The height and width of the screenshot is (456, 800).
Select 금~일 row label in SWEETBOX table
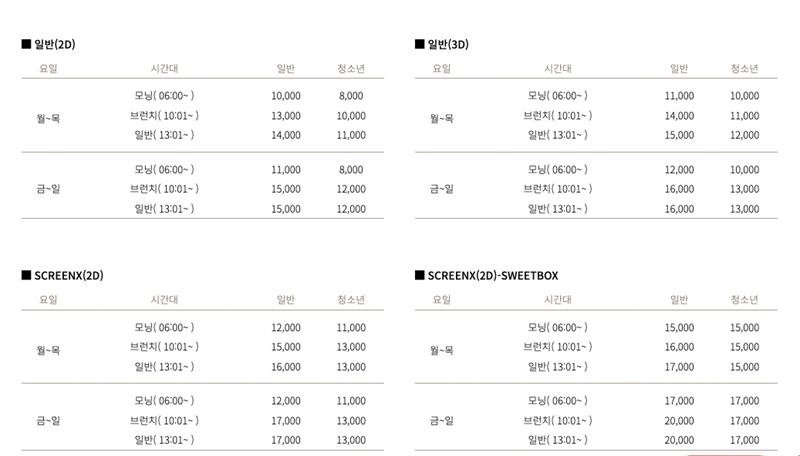pos(441,421)
